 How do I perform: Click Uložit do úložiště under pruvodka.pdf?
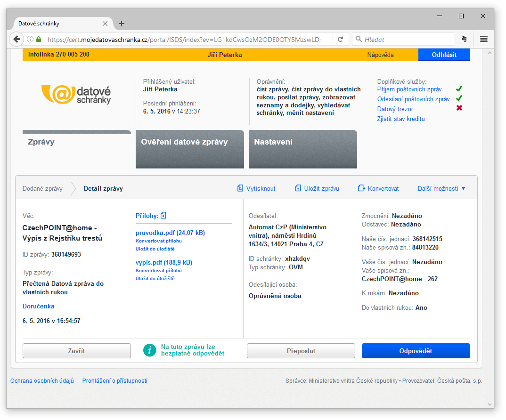[x=155, y=249]
